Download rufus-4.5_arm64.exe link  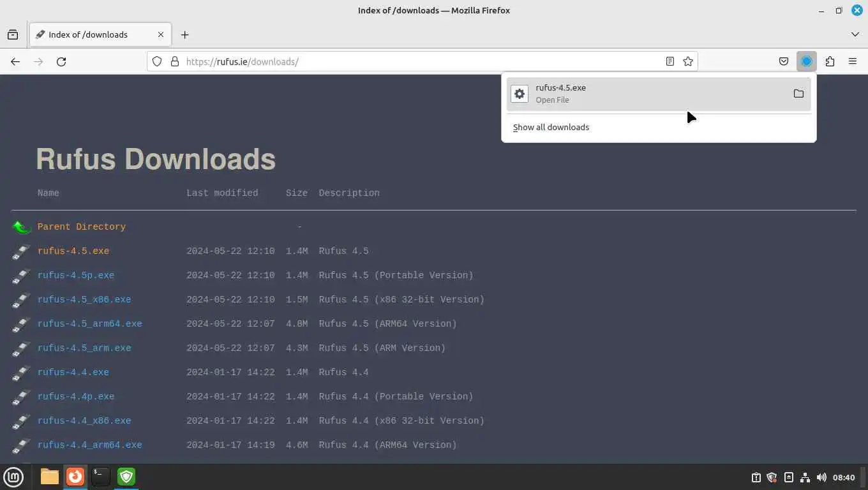point(90,323)
